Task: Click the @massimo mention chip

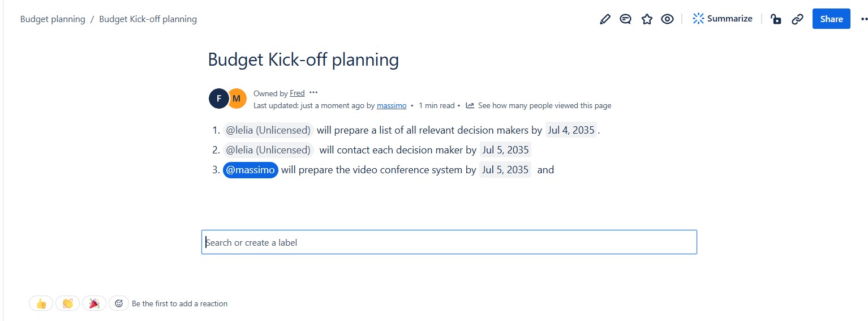Action: pyautogui.click(x=250, y=170)
